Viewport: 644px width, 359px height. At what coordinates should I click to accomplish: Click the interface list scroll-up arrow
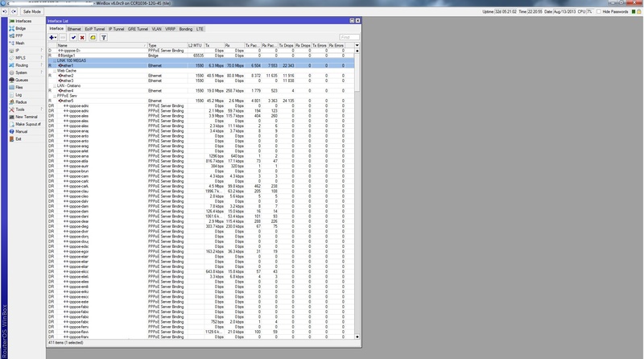[x=357, y=51]
